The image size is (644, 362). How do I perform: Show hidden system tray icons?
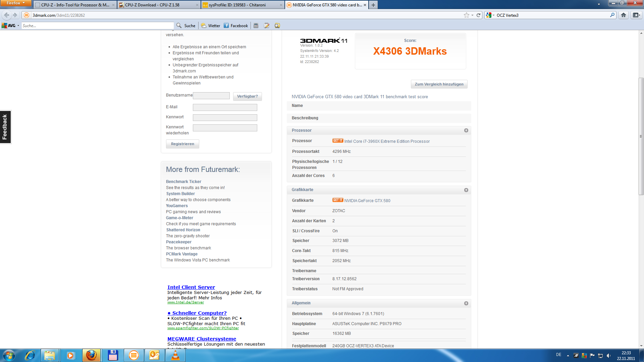(568, 356)
